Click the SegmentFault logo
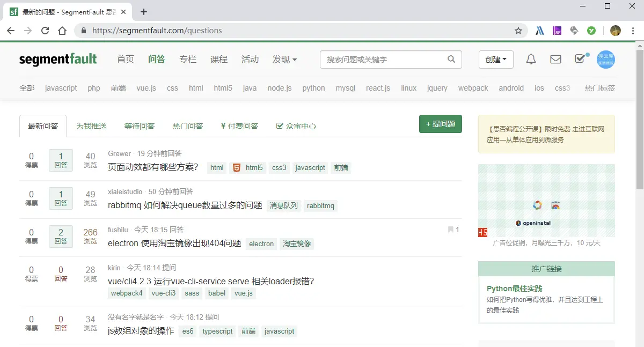This screenshot has height=347, width=644. point(58,59)
